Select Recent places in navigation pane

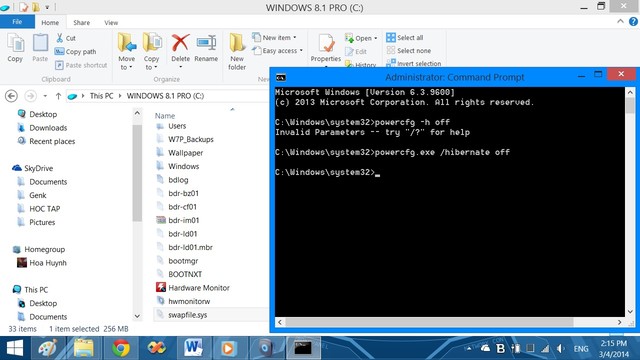pos(52,141)
